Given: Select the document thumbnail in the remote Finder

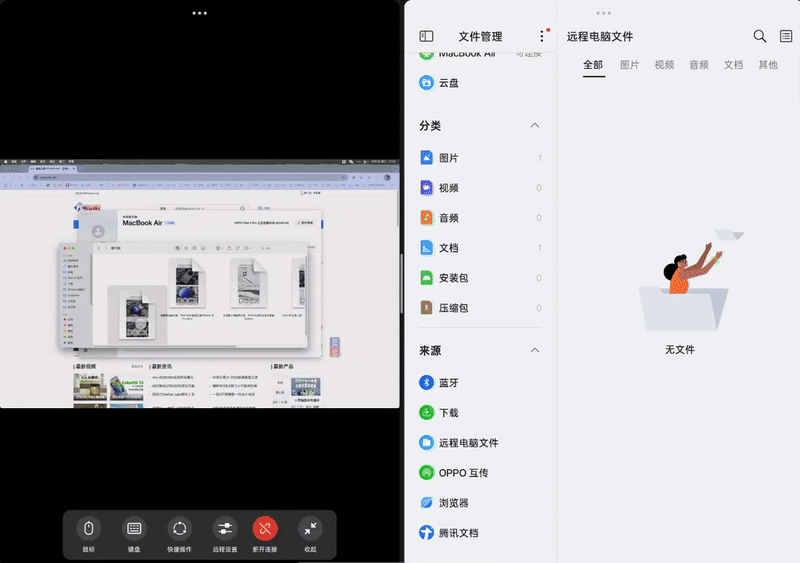Looking at the screenshot, I should click(248, 284).
